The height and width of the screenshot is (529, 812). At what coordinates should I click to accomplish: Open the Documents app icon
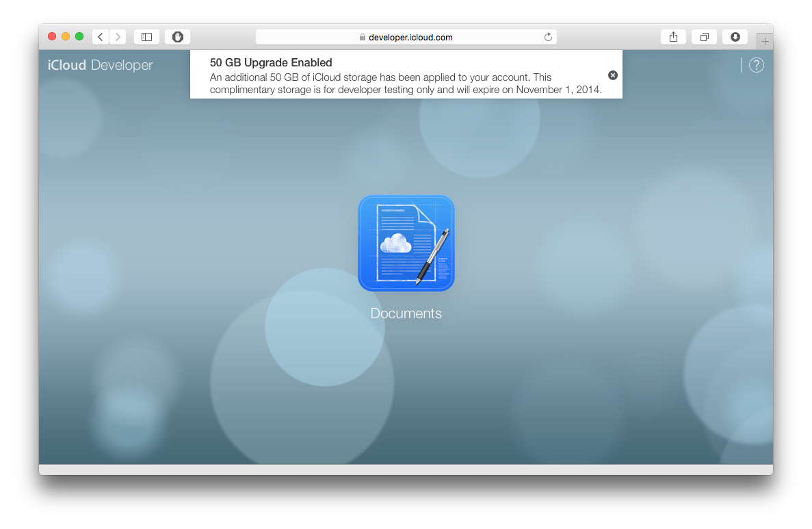tap(406, 243)
